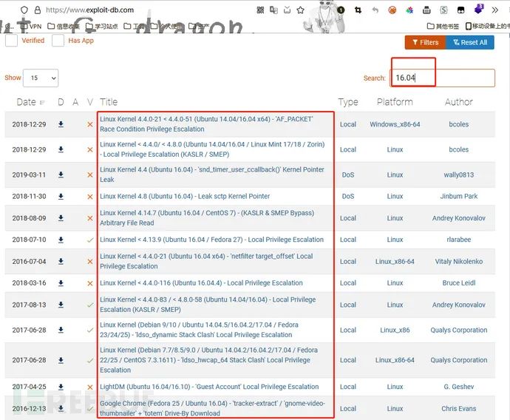Viewport: 510px width, 420px height.
Task: Open the LightDM 'Guest Account' Local Privilege Escalation link
Action: [209, 387]
